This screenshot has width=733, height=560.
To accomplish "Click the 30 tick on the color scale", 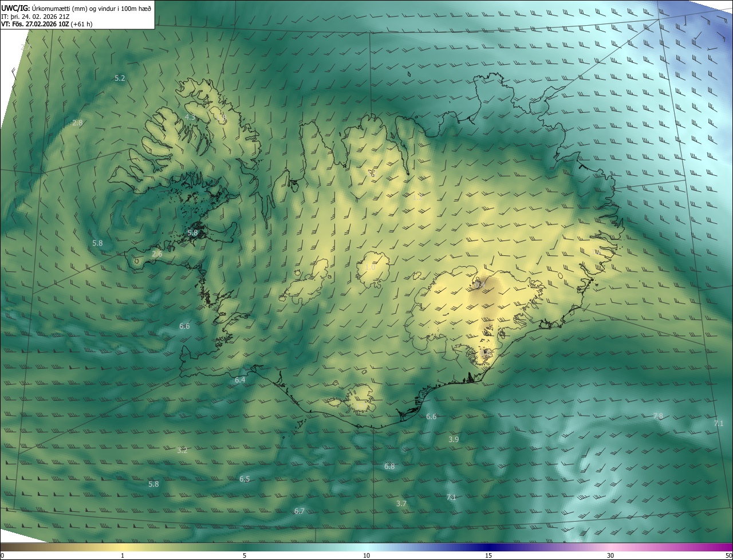I will click(610, 555).
